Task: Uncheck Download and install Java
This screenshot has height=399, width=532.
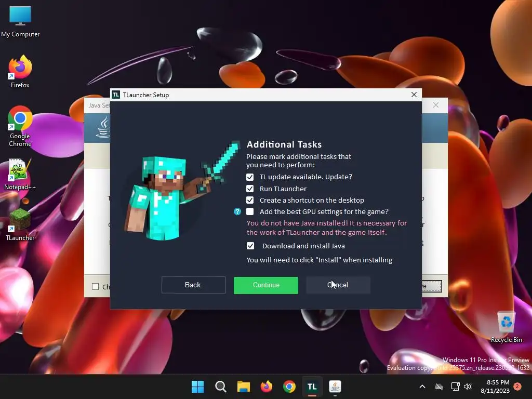Action: click(250, 246)
